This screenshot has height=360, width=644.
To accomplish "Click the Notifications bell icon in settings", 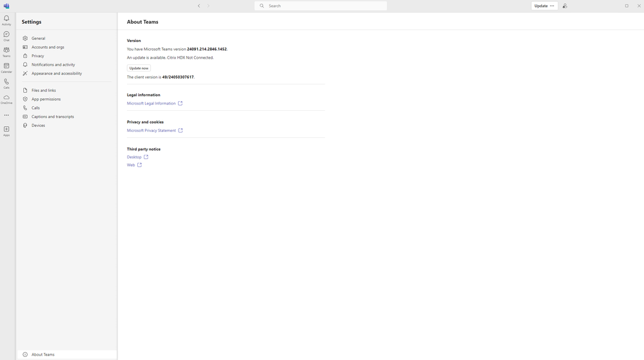I will click(25, 64).
